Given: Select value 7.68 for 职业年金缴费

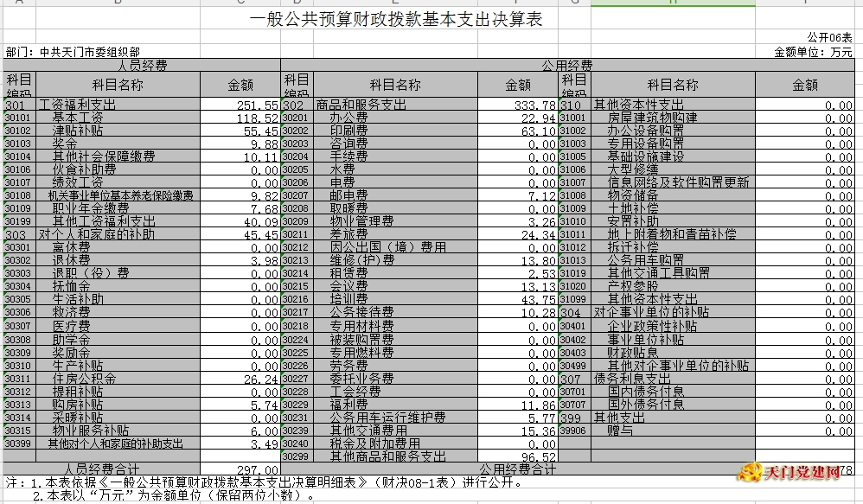Looking at the screenshot, I should click(x=240, y=208).
